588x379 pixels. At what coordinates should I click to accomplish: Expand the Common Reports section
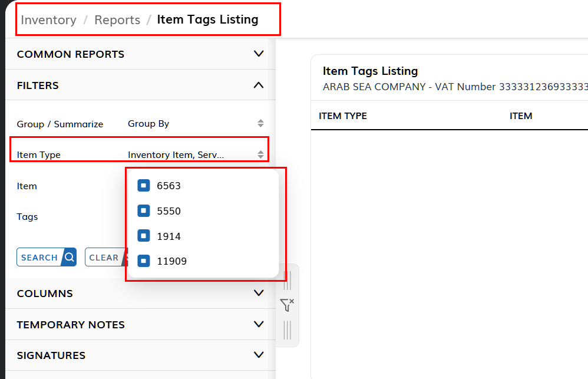[x=141, y=54]
